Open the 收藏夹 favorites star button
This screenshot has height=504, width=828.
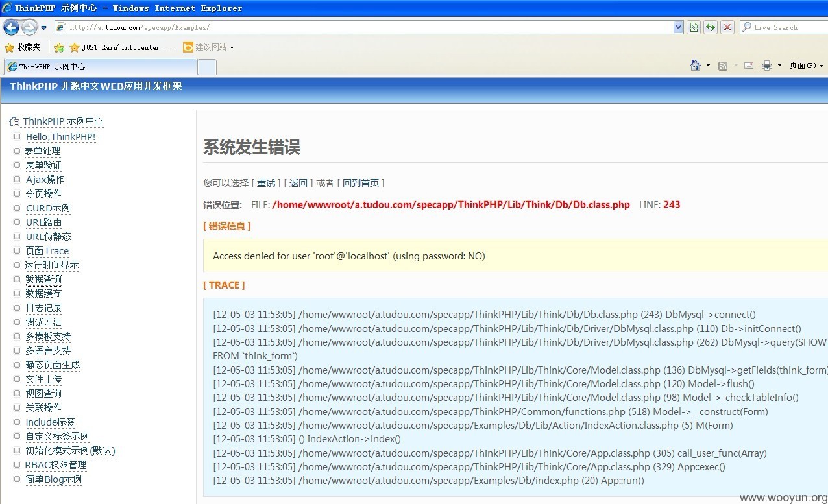coord(23,47)
